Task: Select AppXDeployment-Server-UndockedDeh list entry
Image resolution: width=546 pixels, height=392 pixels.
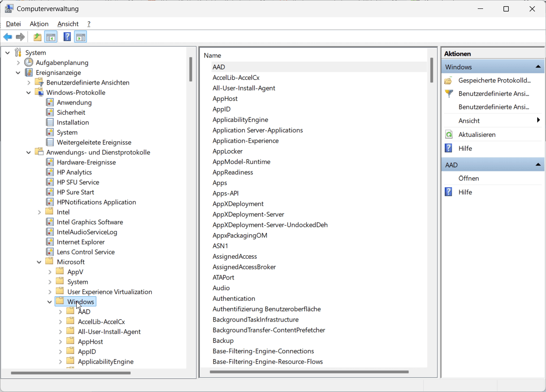Action: [270, 225]
